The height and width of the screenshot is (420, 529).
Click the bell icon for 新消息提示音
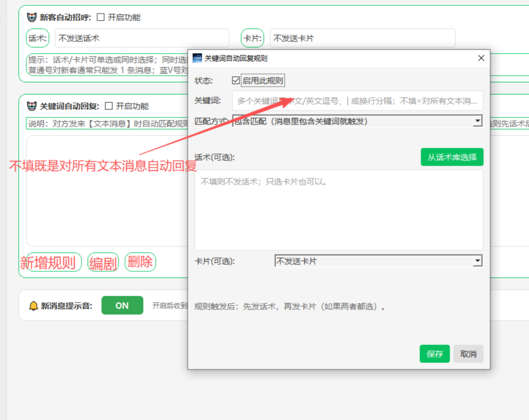33,306
